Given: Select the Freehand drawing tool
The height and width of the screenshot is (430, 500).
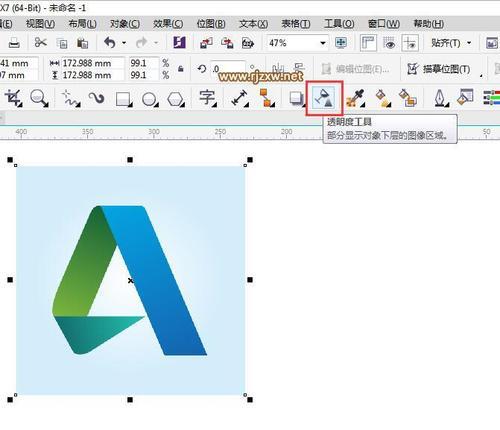Looking at the screenshot, I should 71,98.
